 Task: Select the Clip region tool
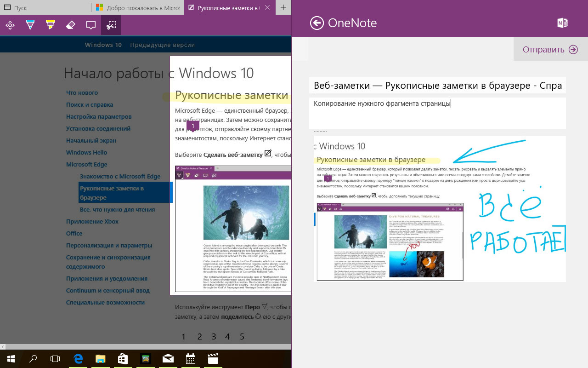pos(111,25)
